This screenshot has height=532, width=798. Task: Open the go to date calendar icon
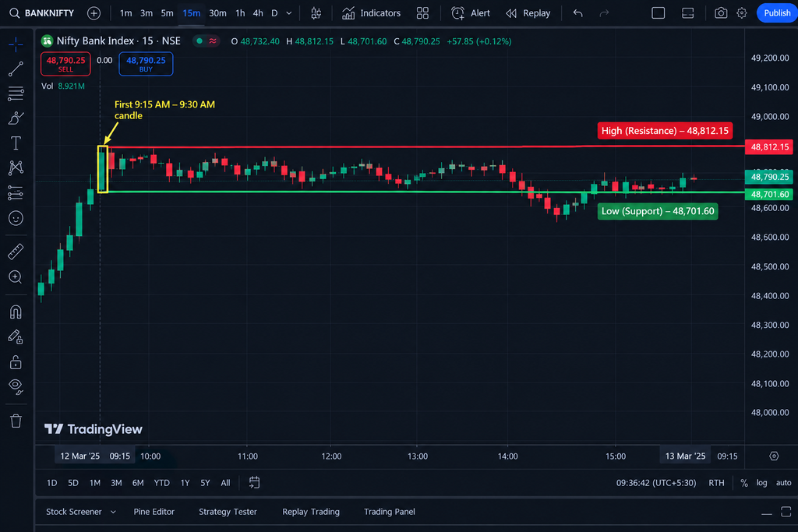pyautogui.click(x=255, y=483)
